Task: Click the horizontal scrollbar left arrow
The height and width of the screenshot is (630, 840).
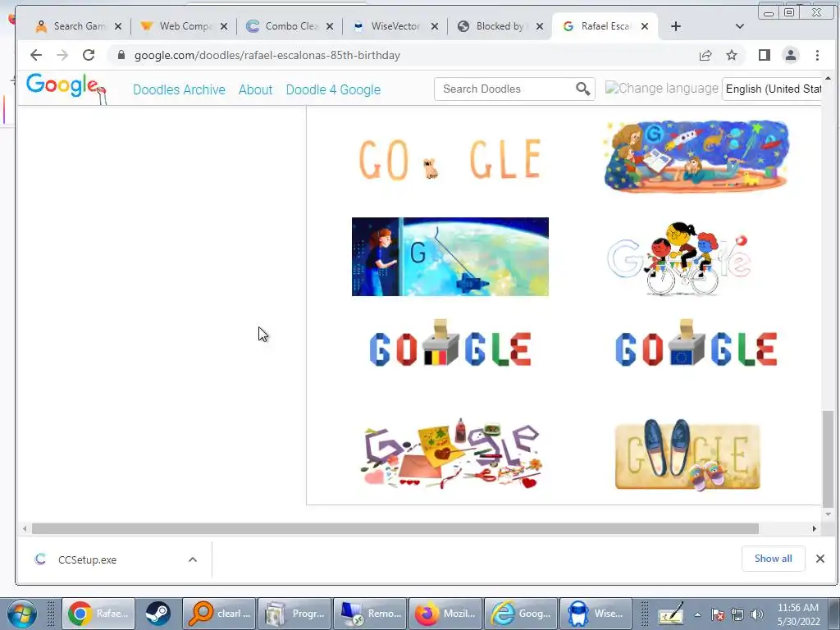Action: coord(25,529)
